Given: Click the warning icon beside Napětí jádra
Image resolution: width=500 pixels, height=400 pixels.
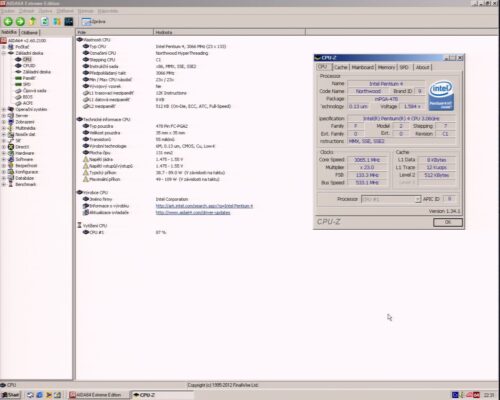Looking at the screenshot, I should coord(86,159).
